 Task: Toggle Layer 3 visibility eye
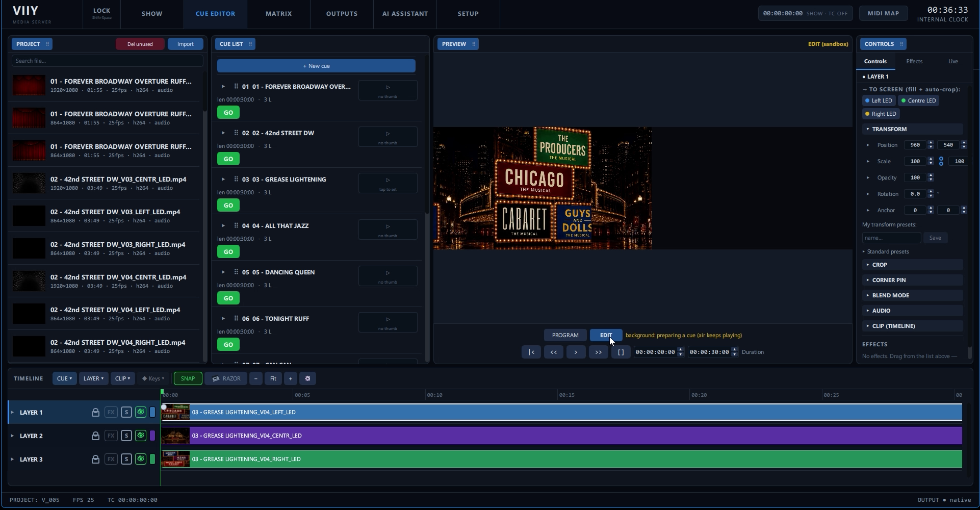point(141,459)
